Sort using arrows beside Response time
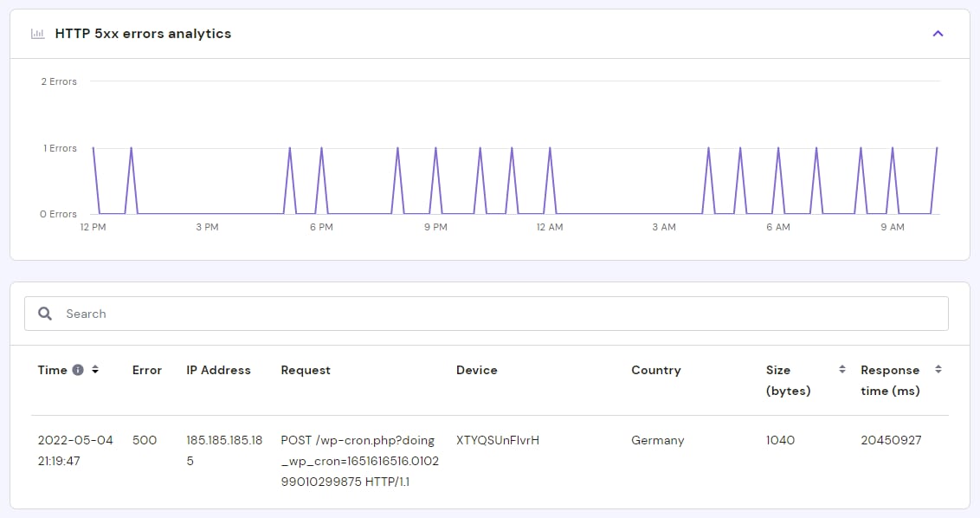 coord(938,370)
